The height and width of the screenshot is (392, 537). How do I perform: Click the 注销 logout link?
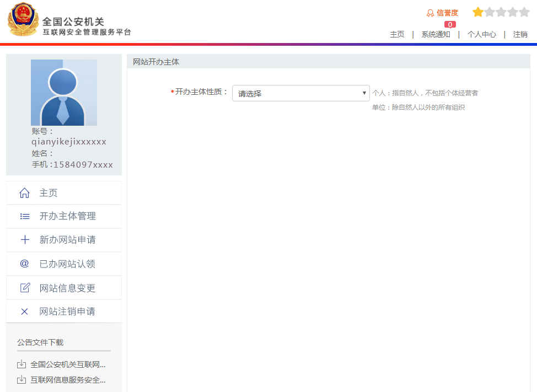pyautogui.click(x=520, y=34)
